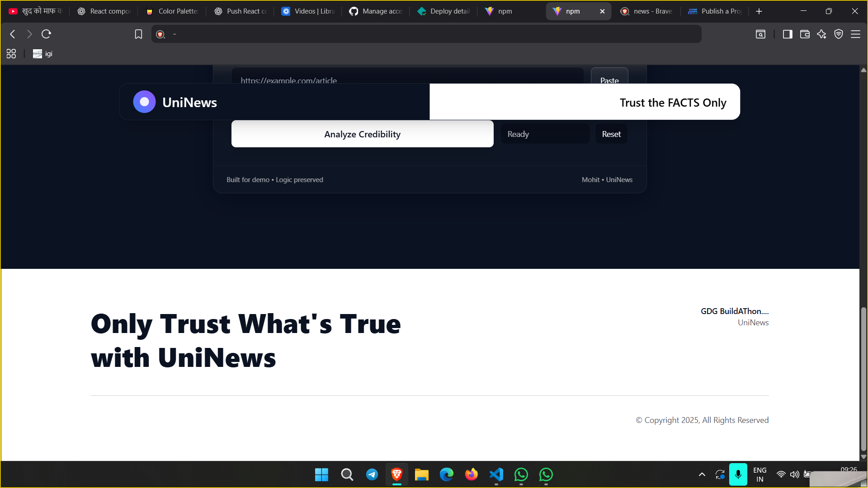Open Brave Wallet icon in toolbar
This screenshot has height=488, width=868.
tap(805, 34)
